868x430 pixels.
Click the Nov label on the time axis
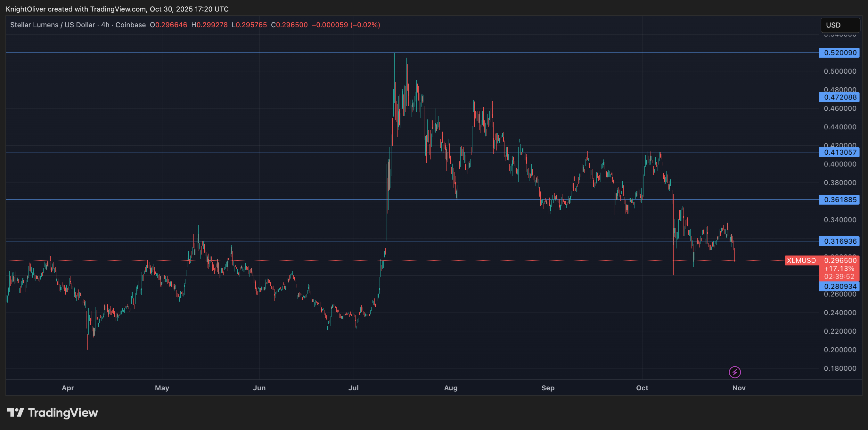point(739,388)
